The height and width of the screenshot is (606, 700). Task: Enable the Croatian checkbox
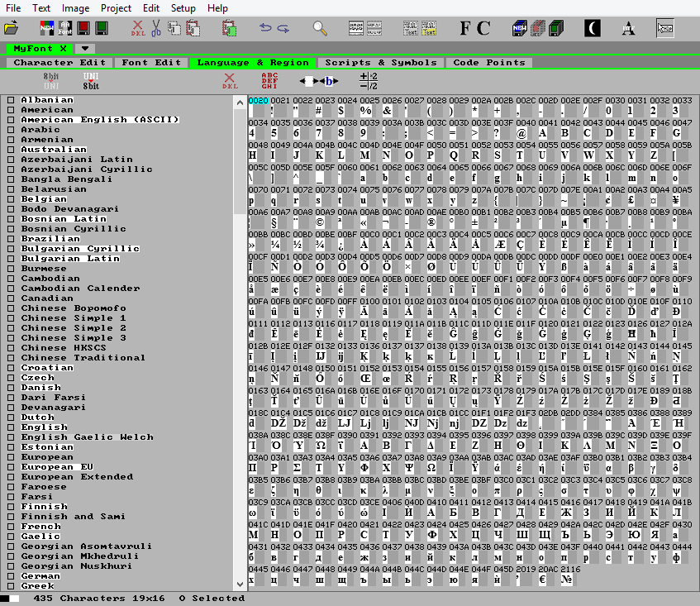pos(11,368)
